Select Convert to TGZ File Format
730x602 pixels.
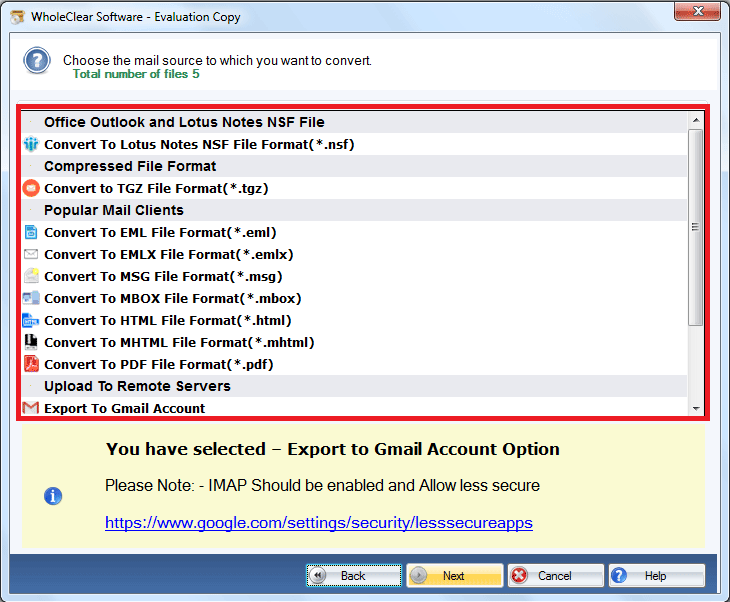354,188
